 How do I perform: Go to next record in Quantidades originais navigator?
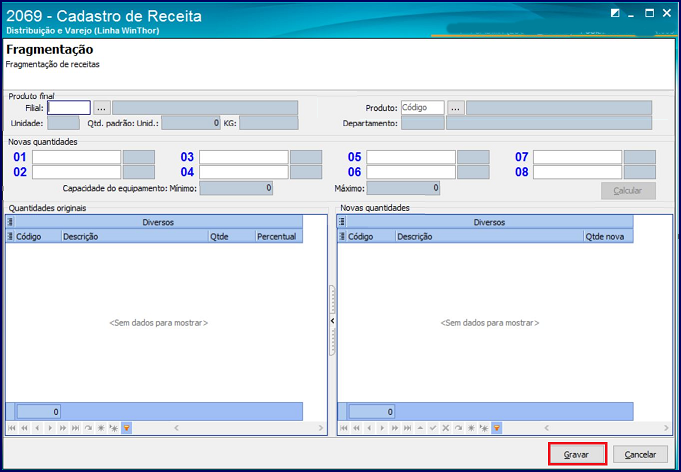pos(50,428)
